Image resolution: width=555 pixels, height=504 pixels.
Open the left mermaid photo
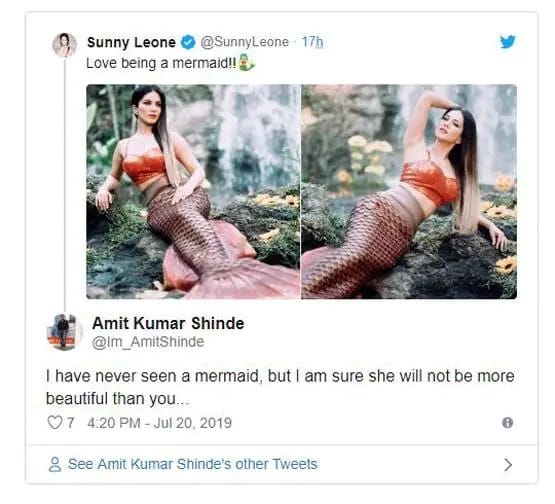click(x=193, y=191)
